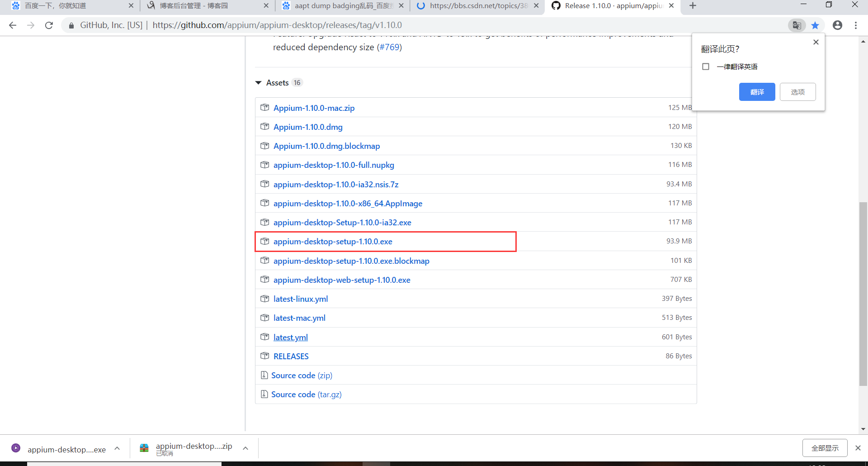Close the aapt dump badging tab
This screenshot has width=868, height=466.
(401, 5)
